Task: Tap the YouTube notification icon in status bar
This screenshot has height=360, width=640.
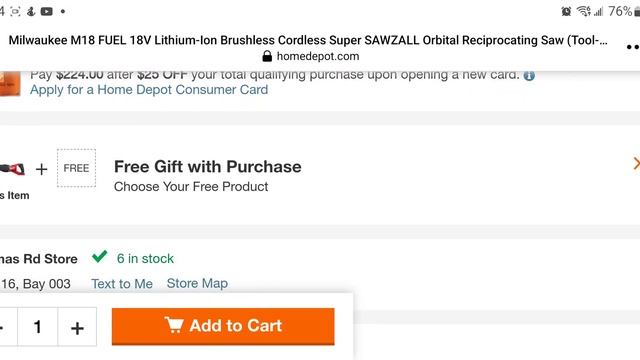Action: (47, 11)
